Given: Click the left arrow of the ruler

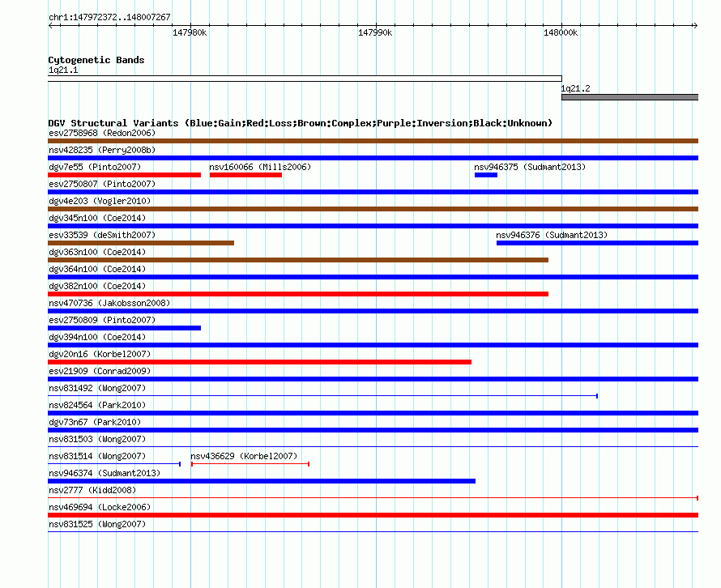Looking at the screenshot, I should point(51,25).
